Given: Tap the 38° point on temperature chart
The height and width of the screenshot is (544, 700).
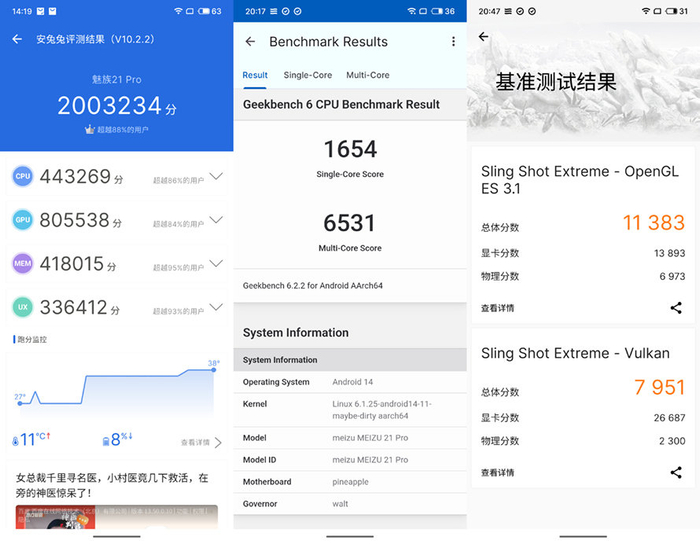Looking at the screenshot, I should point(213,370).
